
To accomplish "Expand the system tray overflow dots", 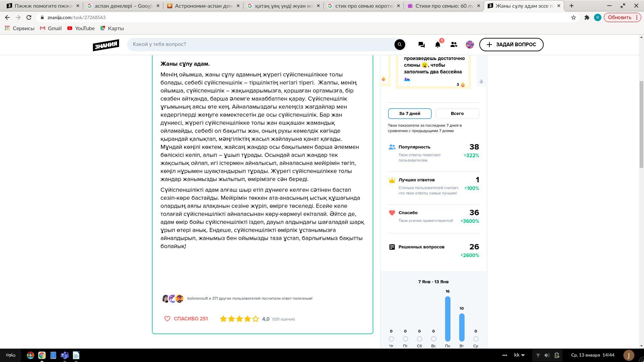I will coord(504,355).
